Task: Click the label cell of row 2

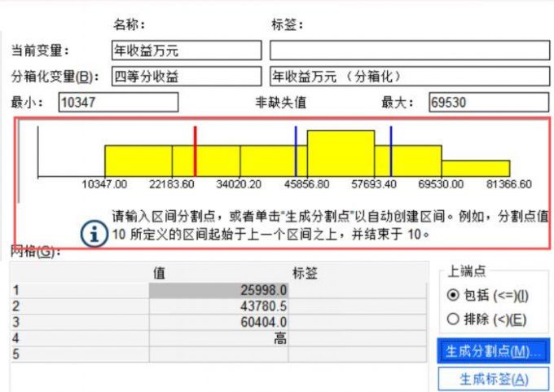Action: click(x=358, y=306)
